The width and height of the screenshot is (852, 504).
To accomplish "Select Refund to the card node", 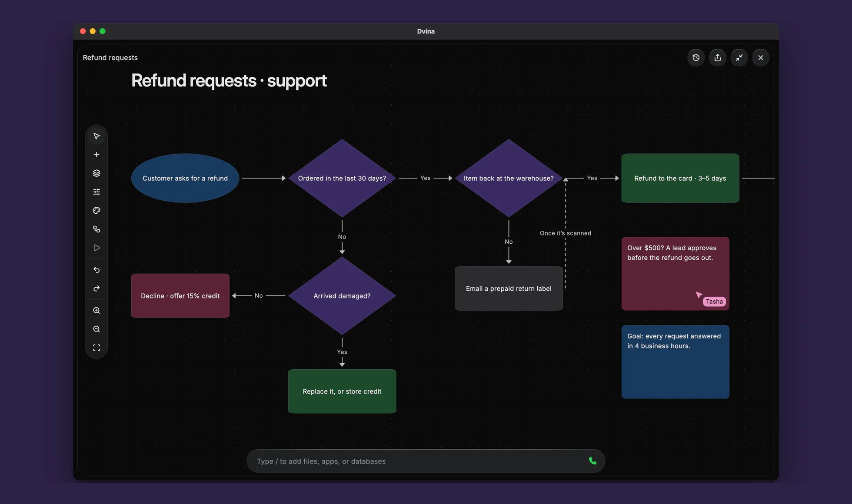I will [x=680, y=178].
